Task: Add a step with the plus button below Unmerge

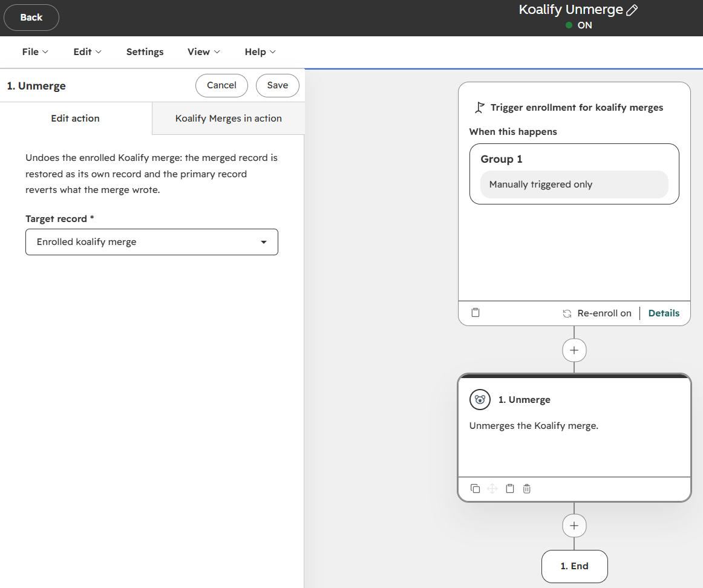Action: [574, 526]
